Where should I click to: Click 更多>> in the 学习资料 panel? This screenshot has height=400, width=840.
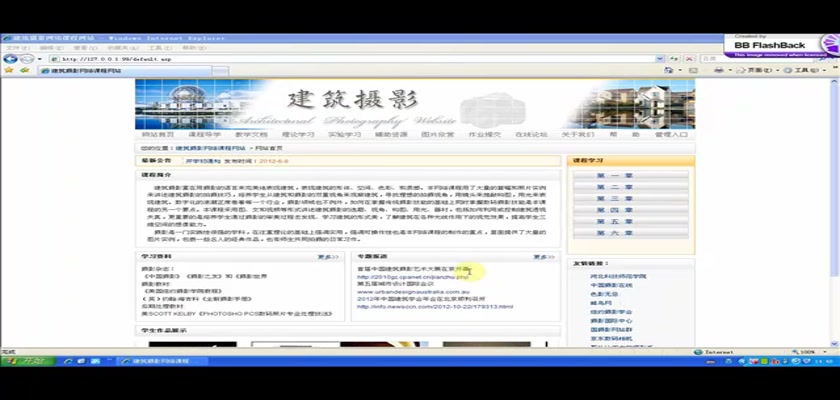click(x=328, y=257)
